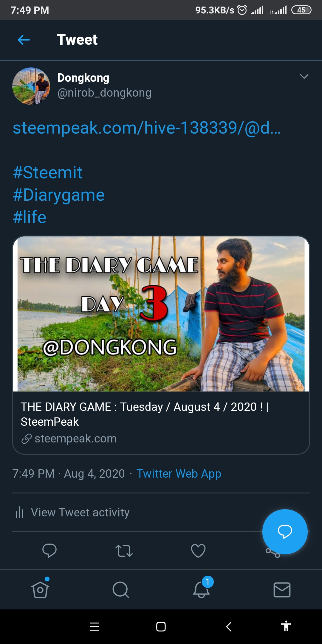The height and width of the screenshot is (644, 322).
Task: Open Dongkong's profile picture
Action: [x=31, y=86]
